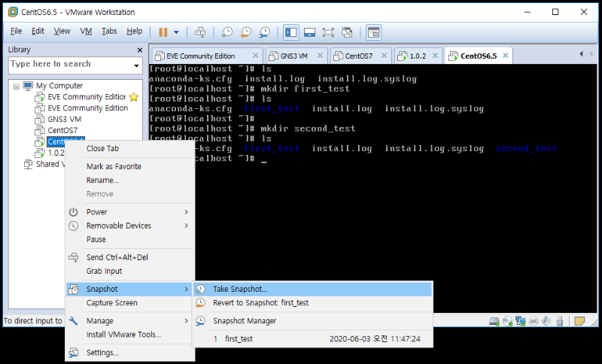
Task: Close the 1.0.2 tab
Action: (435, 56)
